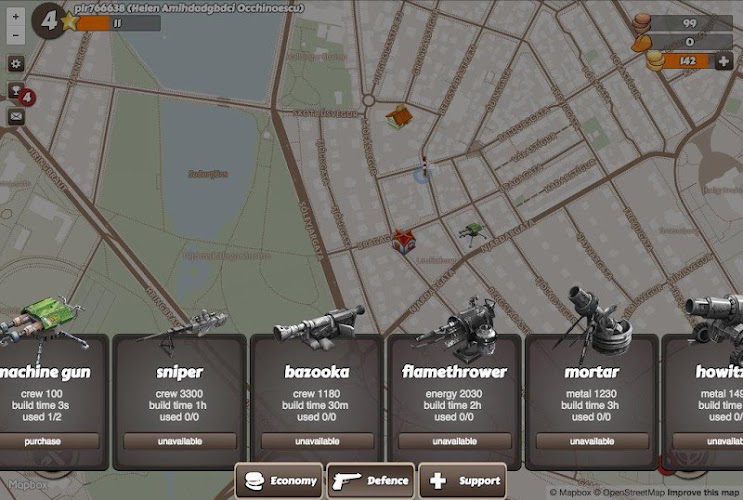Screen dimensions: 743x500
Task: Select the green machine gun turret on map
Action: pos(469,233)
